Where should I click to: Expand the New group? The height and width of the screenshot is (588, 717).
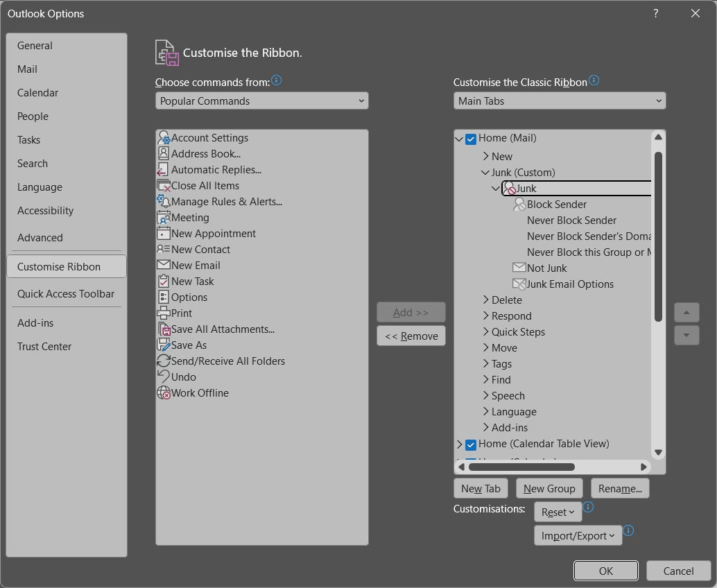[485, 156]
